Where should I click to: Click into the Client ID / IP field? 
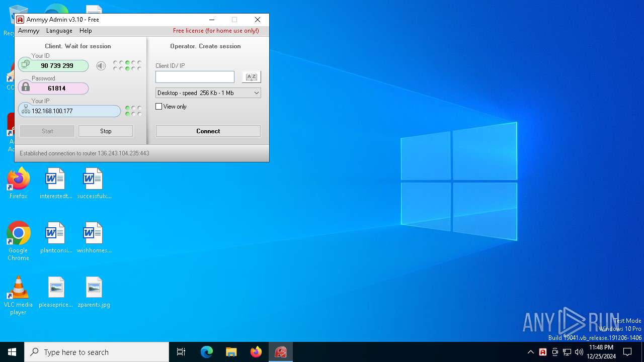click(195, 77)
